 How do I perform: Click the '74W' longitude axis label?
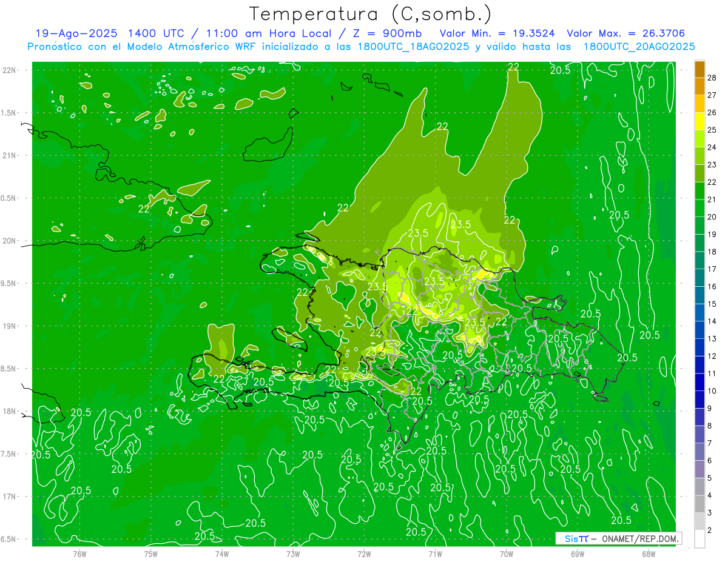(222, 554)
